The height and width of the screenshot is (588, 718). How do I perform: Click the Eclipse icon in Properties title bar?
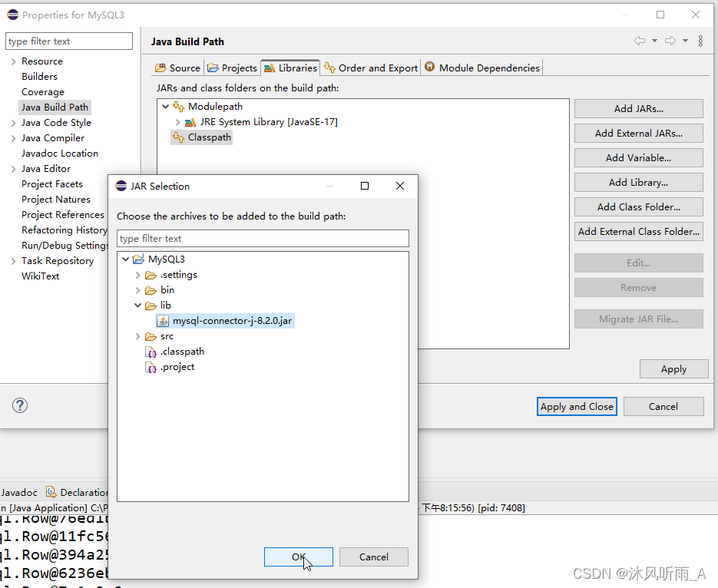click(13, 15)
